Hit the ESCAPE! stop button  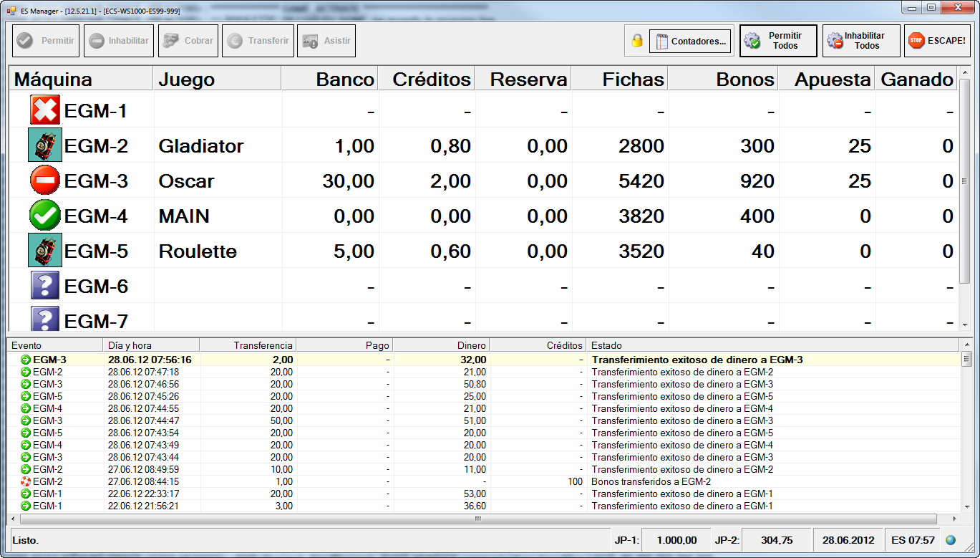(937, 41)
